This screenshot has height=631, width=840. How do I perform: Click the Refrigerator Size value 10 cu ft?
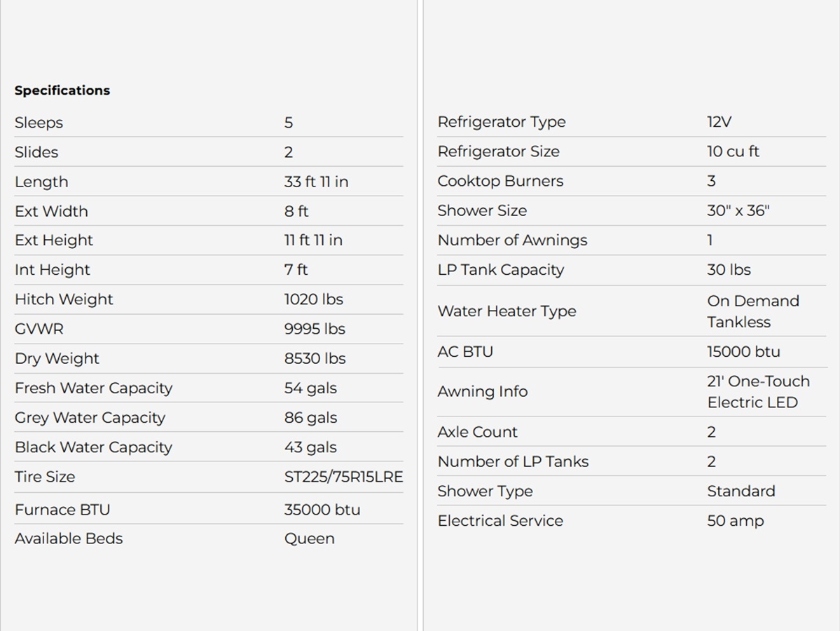pos(733,151)
